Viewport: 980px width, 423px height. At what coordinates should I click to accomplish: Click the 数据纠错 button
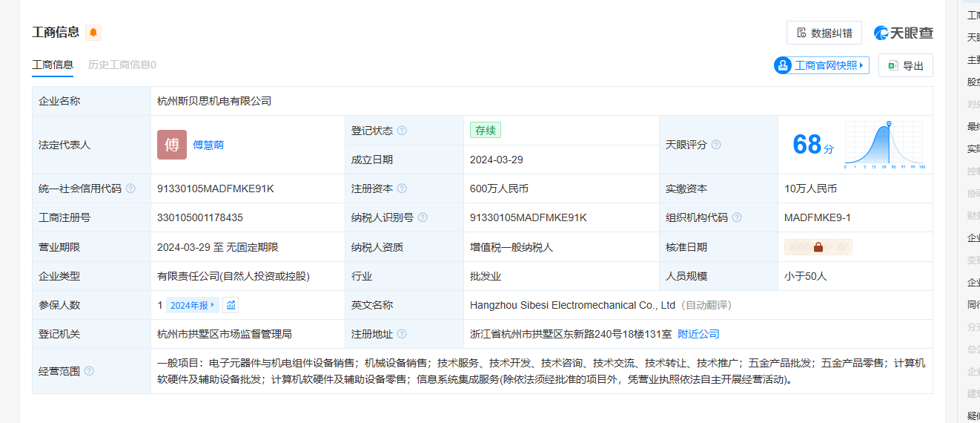pos(824,33)
